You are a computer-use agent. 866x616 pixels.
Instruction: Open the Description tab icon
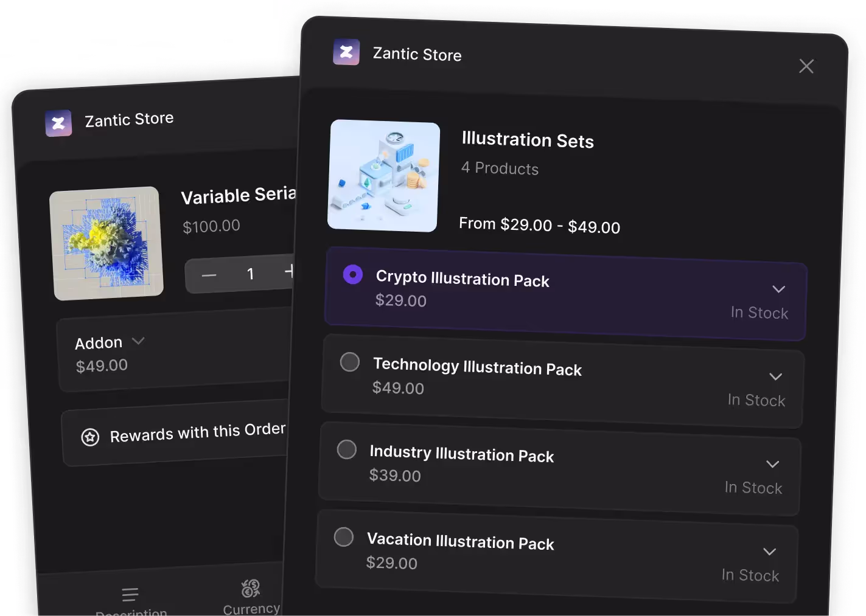point(130,594)
